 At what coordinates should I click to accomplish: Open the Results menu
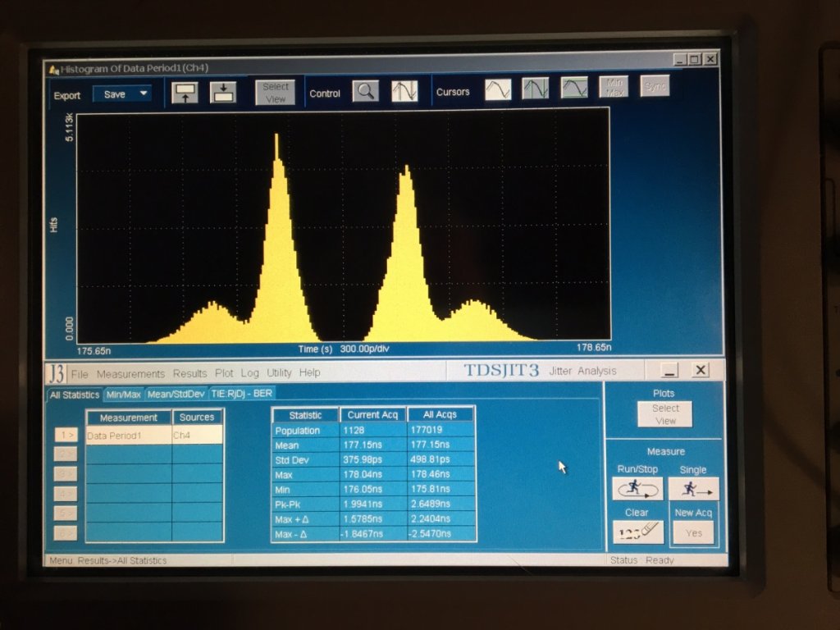coord(189,373)
